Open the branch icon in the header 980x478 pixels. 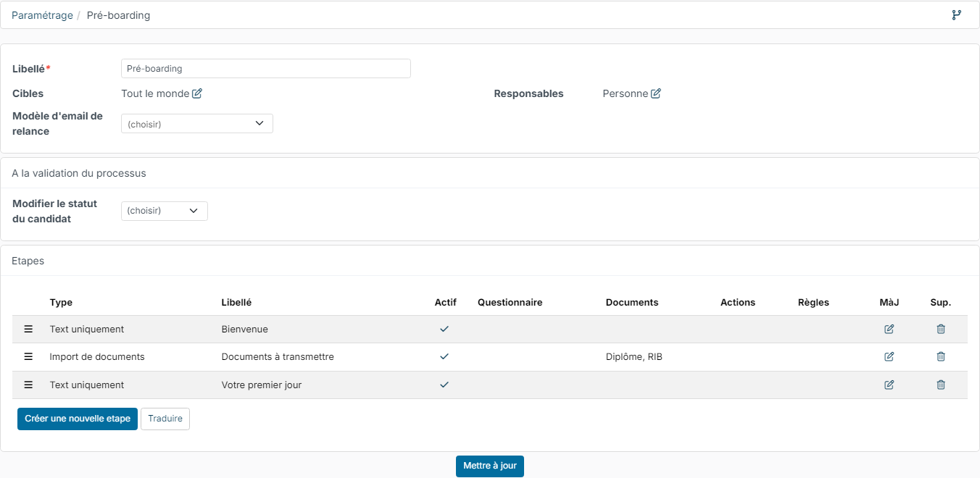957,15
